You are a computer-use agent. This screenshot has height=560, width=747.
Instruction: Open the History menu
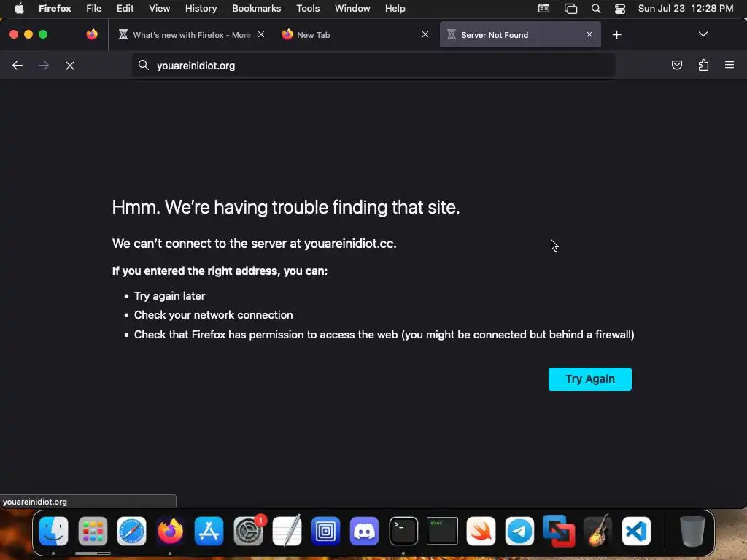click(201, 8)
